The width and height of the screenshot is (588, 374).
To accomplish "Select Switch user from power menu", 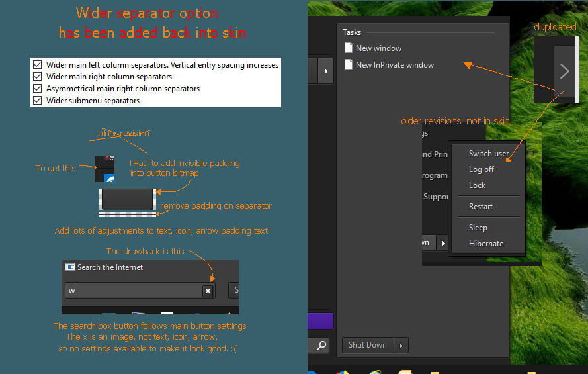I will tap(488, 154).
